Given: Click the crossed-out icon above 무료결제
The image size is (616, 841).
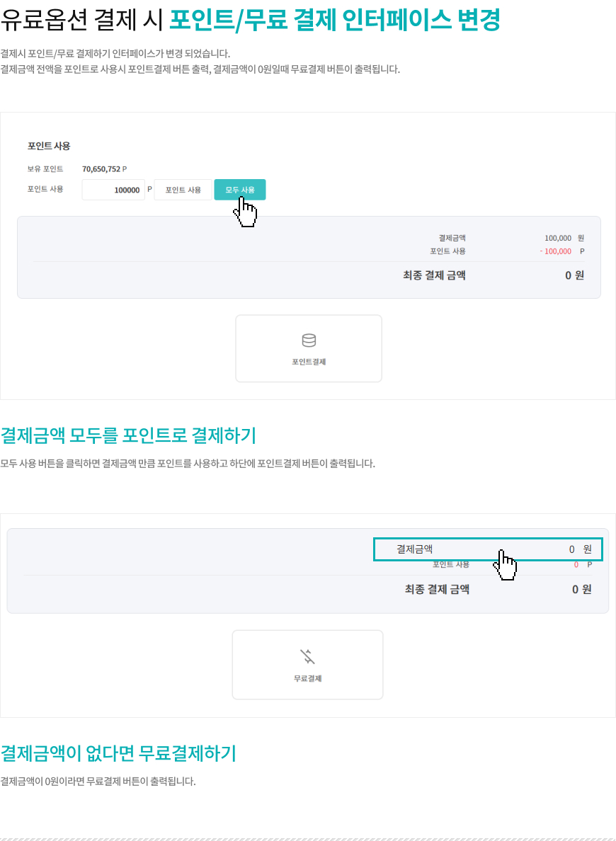Looking at the screenshot, I should coord(307,656).
